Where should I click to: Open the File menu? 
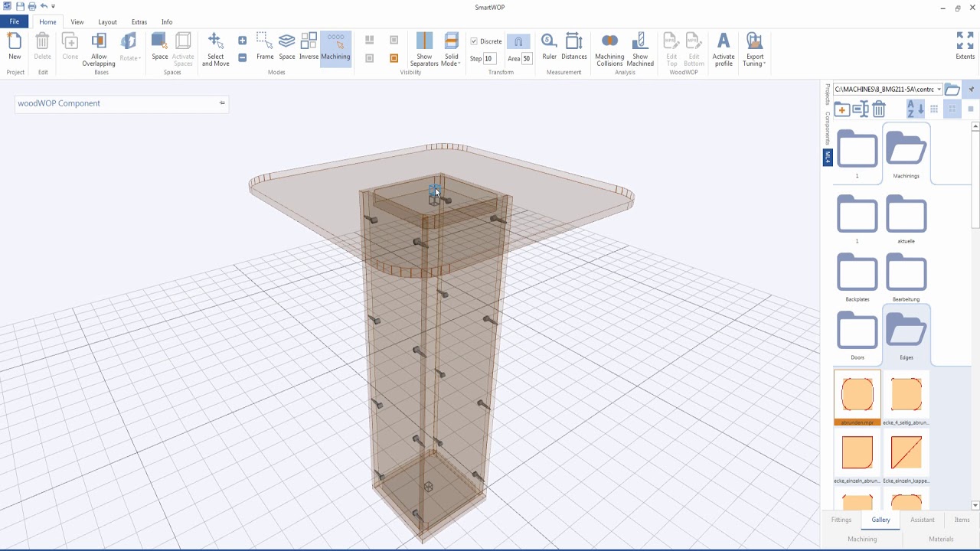coord(14,21)
